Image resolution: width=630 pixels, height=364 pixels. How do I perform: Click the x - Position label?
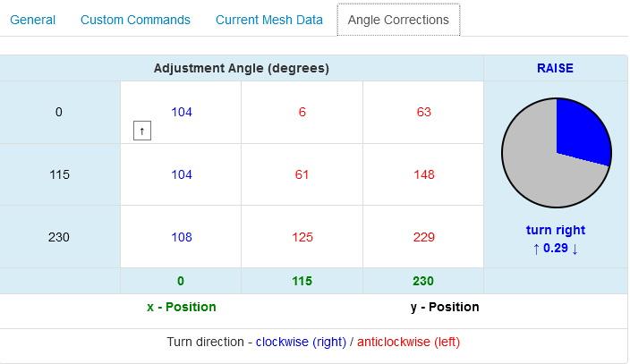point(182,307)
